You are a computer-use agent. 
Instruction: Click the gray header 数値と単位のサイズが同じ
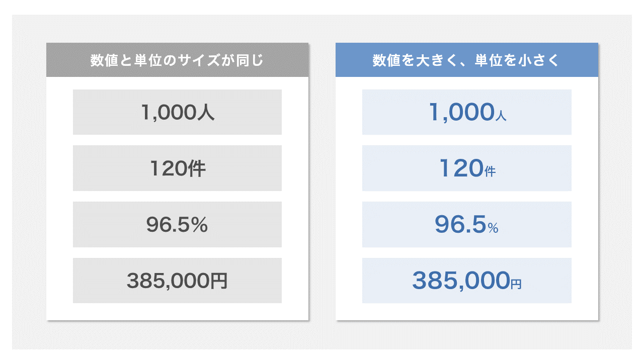177,60
